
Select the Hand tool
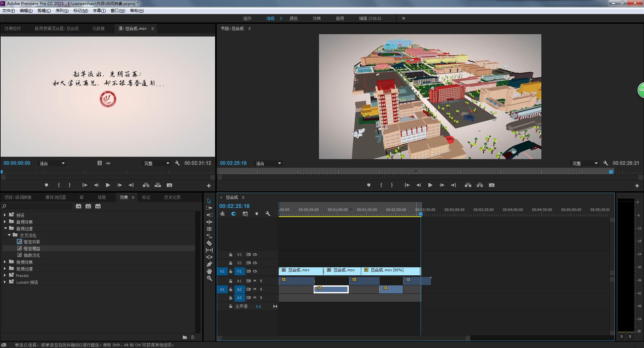pyautogui.click(x=209, y=271)
